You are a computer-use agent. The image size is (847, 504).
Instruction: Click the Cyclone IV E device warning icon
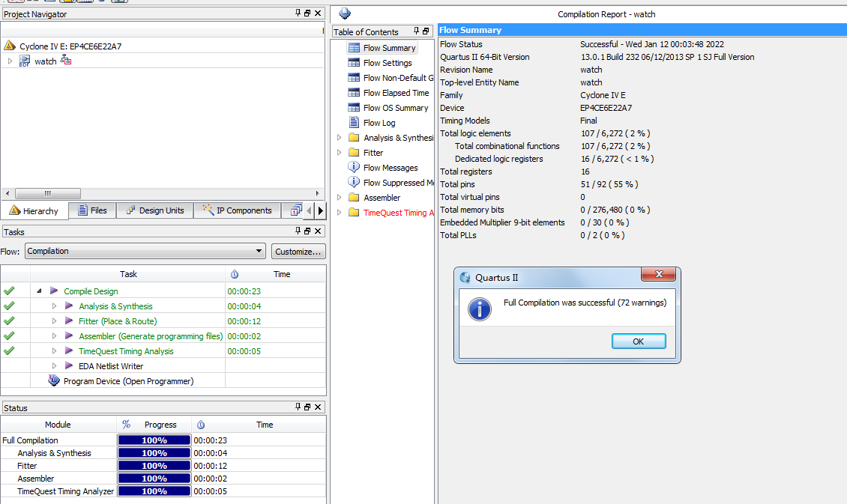click(10, 46)
